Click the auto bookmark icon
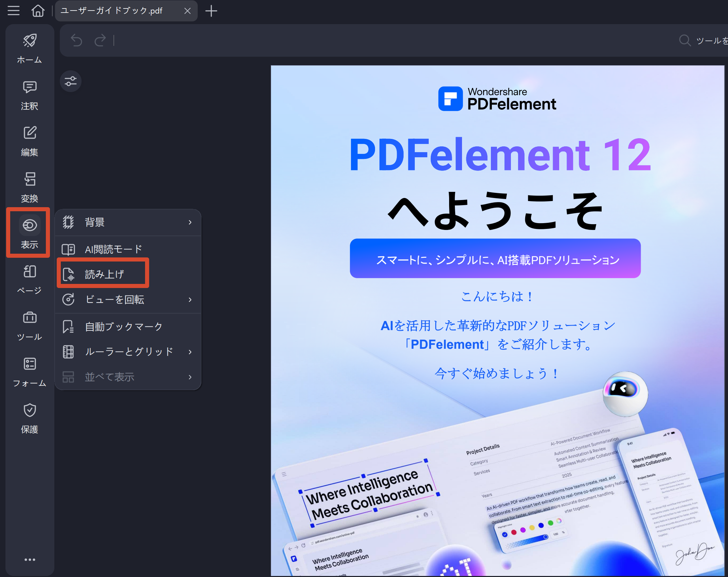Image resolution: width=728 pixels, height=577 pixels. [68, 326]
